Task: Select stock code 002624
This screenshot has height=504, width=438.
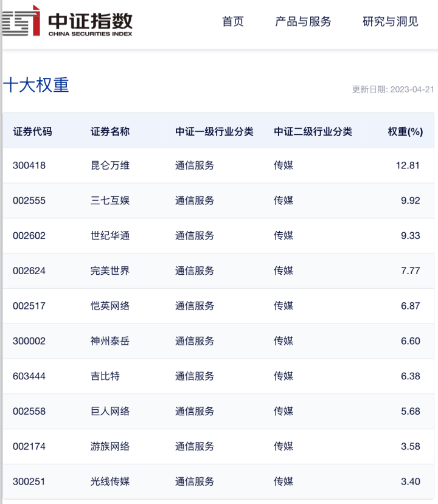Action: click(x=29, y=271)
